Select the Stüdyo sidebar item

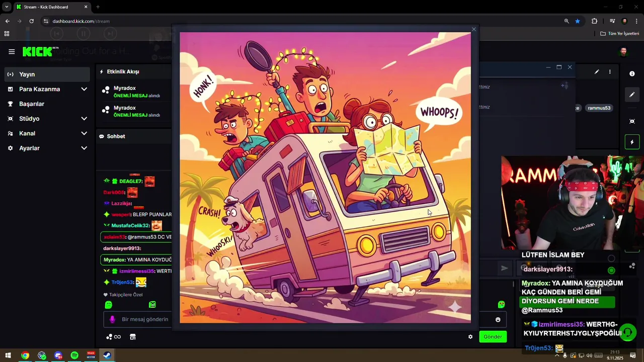point(29,119)
